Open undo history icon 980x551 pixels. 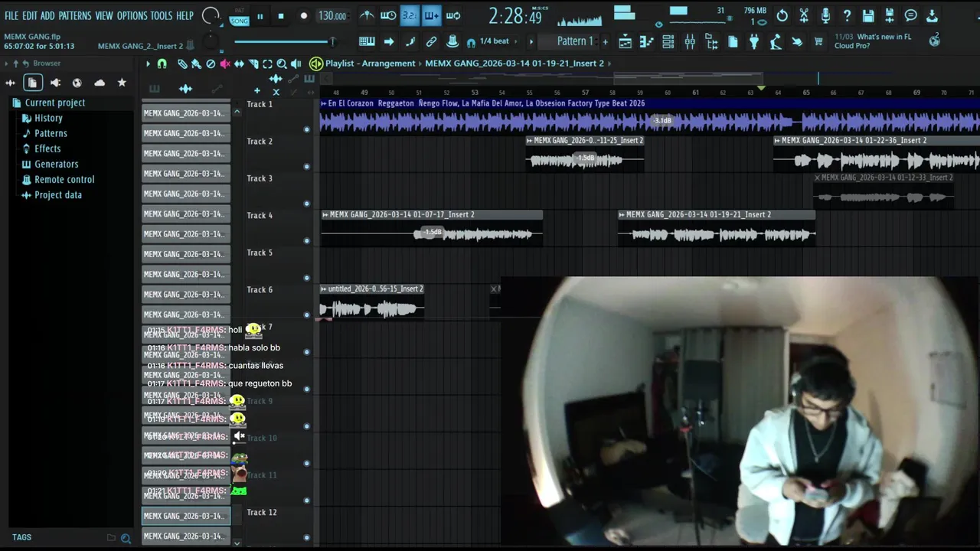[x=781, y=16]
